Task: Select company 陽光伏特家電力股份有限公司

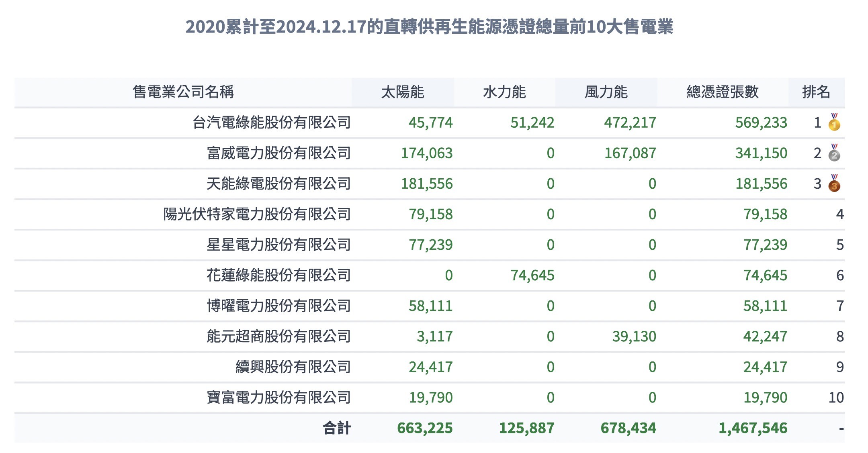Action: [257, 214]
